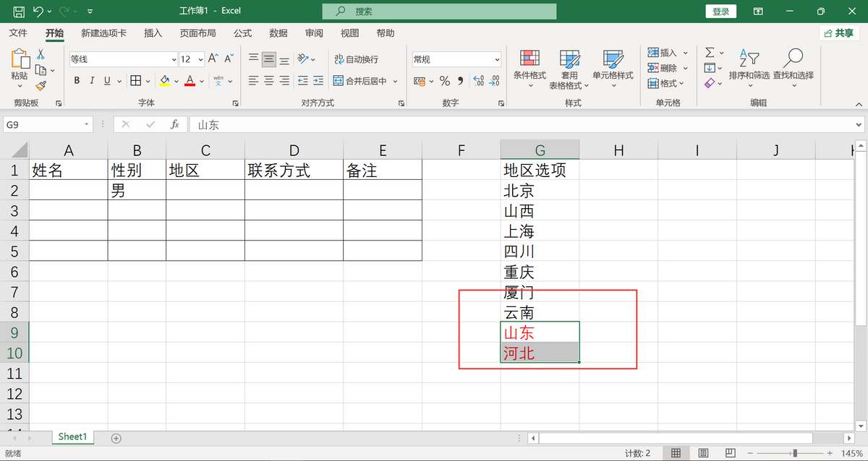Click the AutoSum sigma icon
Screen dimensions: 868x461
pos(710,53)
